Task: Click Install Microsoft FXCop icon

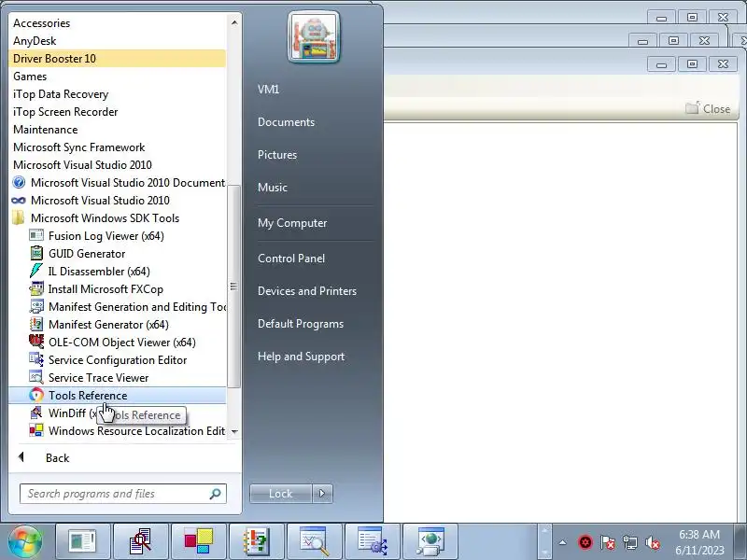Action: coord(36,288)
